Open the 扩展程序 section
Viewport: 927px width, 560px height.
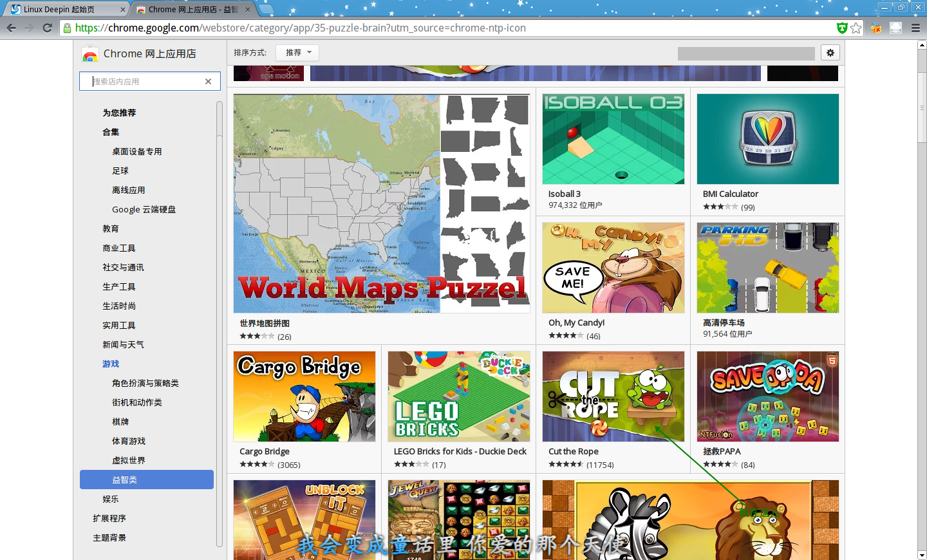(109, 518)
